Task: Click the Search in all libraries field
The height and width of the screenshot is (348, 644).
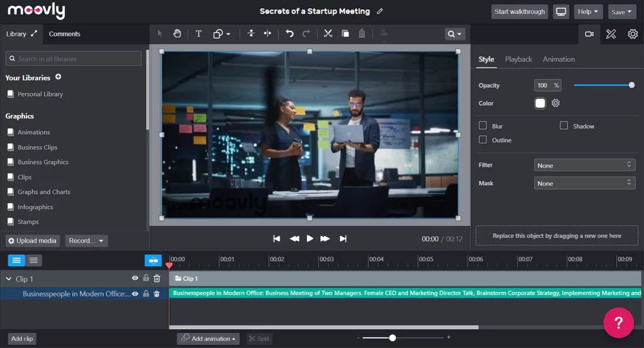Action: [74, 59]
